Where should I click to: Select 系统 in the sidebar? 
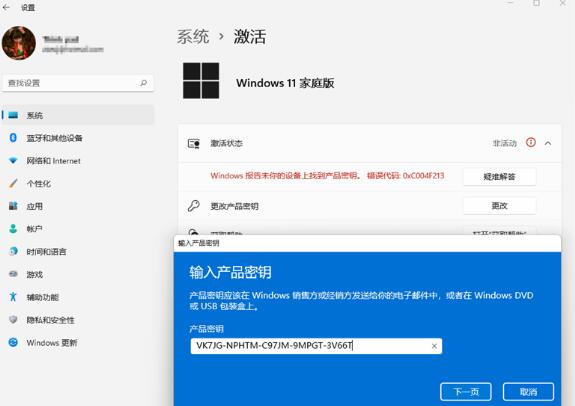tap(78, 115)
